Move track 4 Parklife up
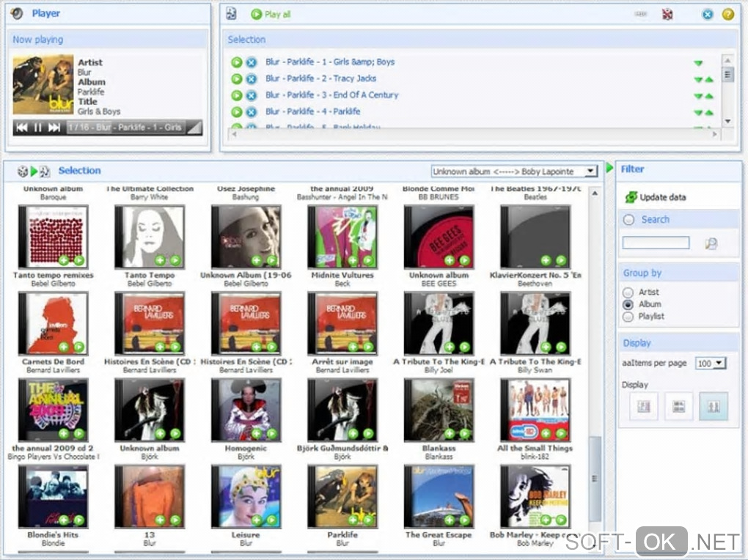748x560 pixels. coord(709,113)
